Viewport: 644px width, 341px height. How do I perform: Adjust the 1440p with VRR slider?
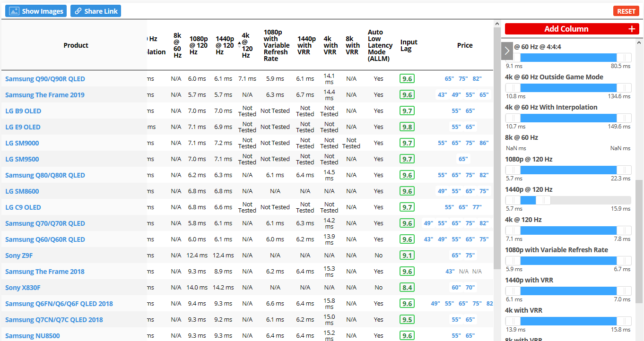pyautogui.click(x=568, y=291)
